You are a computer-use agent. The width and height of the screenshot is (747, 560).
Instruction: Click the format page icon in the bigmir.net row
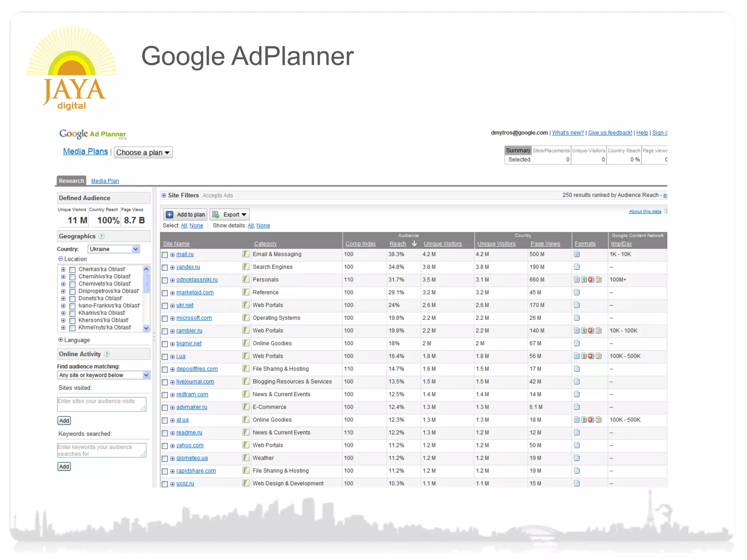click(x=577, y=343)
